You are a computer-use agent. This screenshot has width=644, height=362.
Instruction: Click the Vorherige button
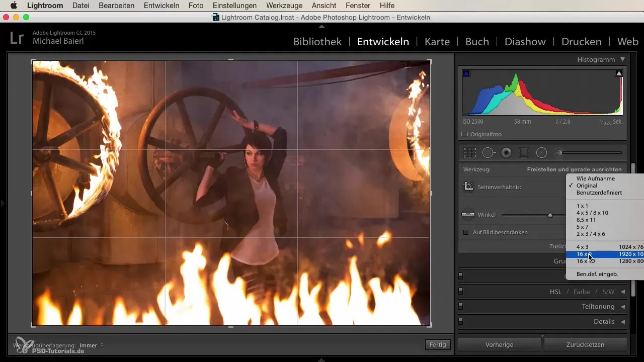(x=500, y=345)
